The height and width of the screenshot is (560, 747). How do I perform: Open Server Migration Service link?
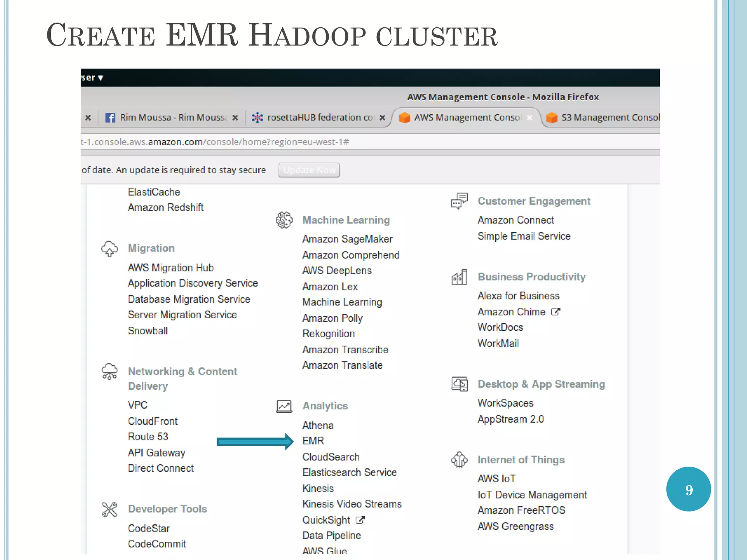(x=182, y=315)
